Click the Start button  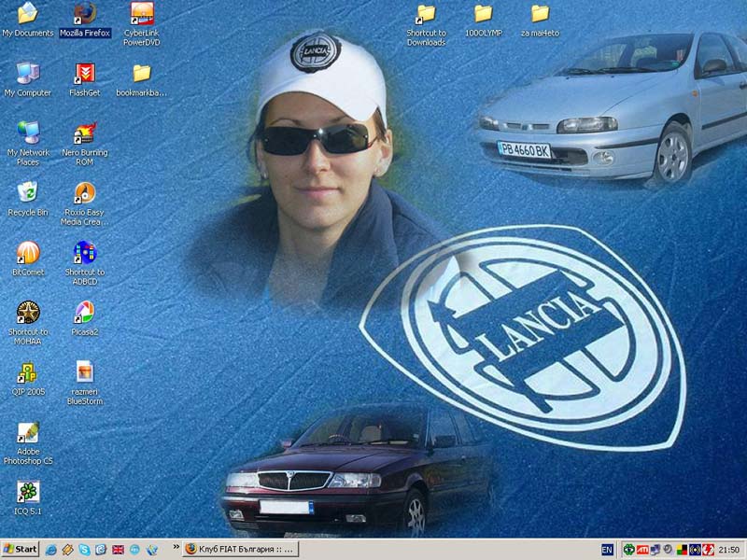tap(21, 550)
